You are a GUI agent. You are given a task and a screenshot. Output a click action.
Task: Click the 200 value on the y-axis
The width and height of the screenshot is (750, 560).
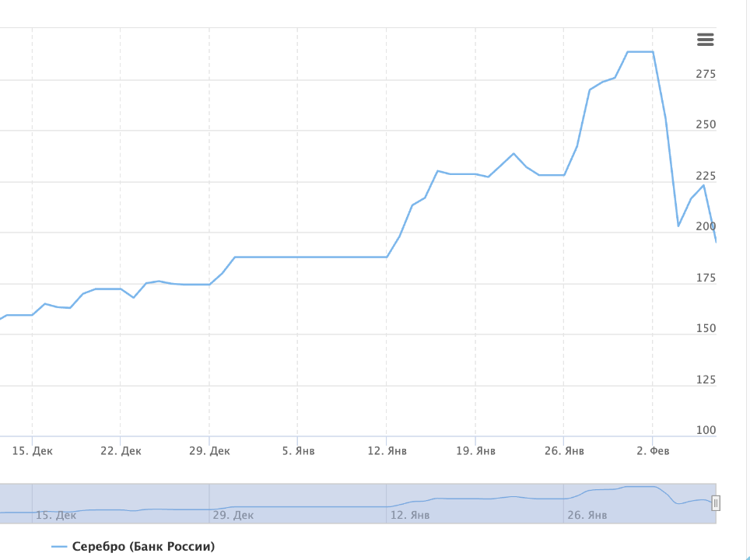(x=706, y=226)
